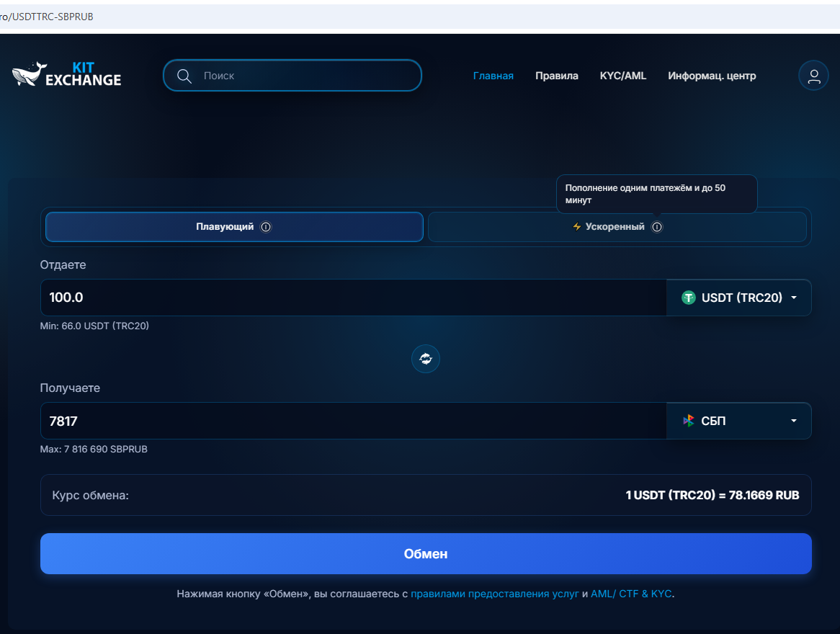Select the Плавающий rate mode
Viewport: 840px width, 634px height.
225,227
